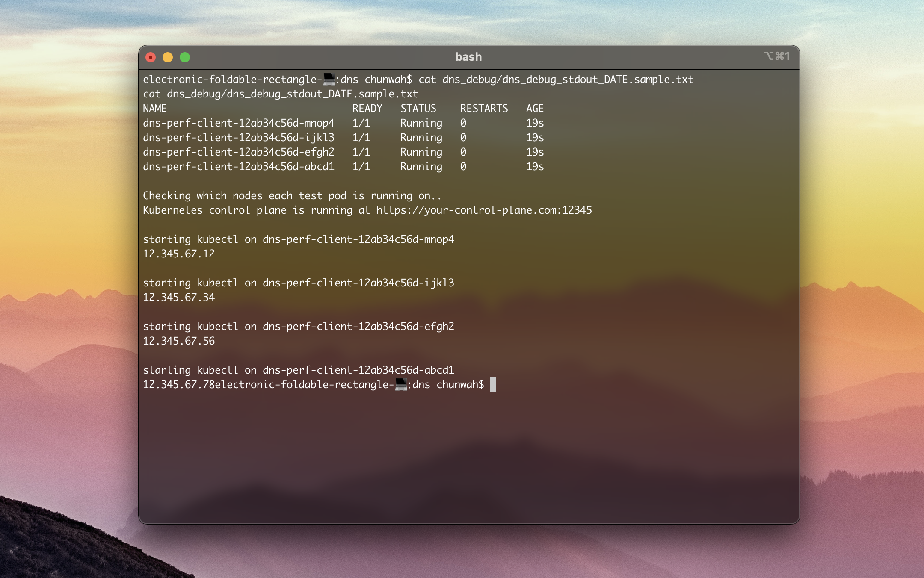924x578 pixels.
Task: Click the NAME column header text
Action: pos(154,108)
